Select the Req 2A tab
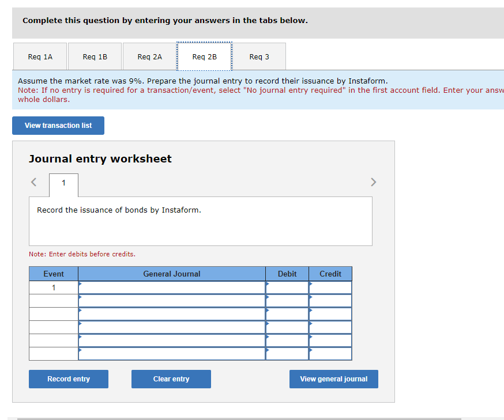The width and height of the screenshot is (504, 420). (x=149, y=56)
